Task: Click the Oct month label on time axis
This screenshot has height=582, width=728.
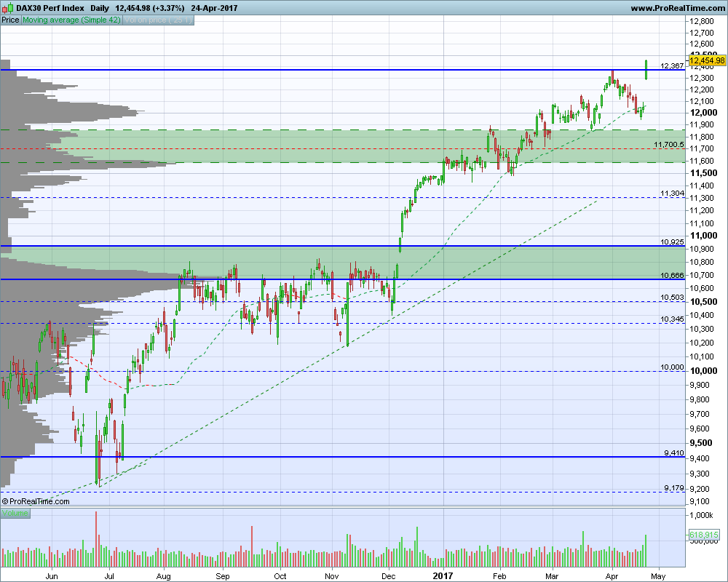Action: click(x=280, y=576)
